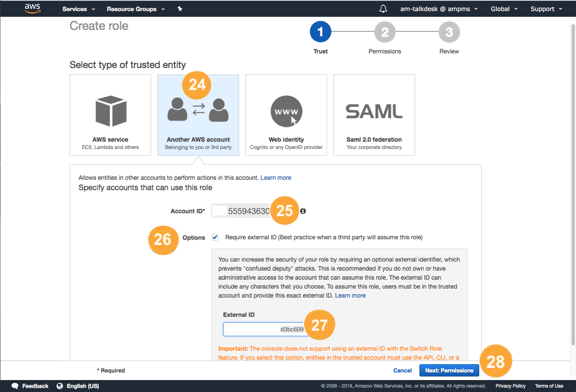Click the Web identity www globe icon
The image size is (576, 392).
click(x=286, y=111)
